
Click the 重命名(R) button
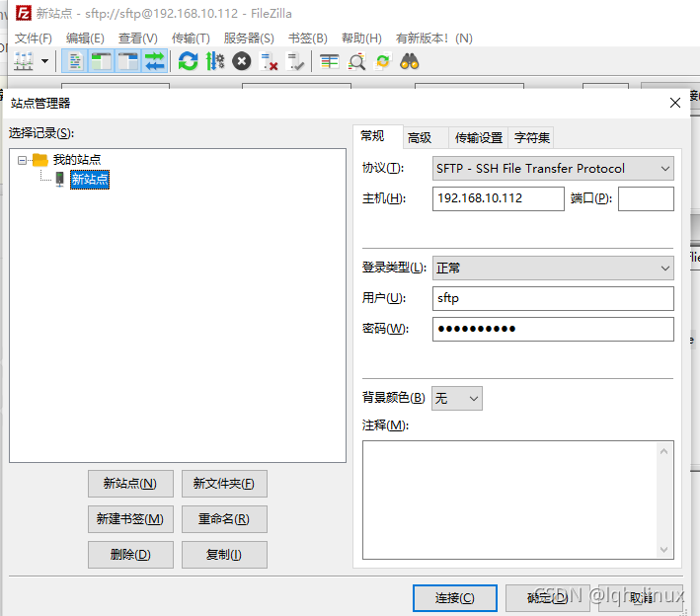[x=224, y=519]
